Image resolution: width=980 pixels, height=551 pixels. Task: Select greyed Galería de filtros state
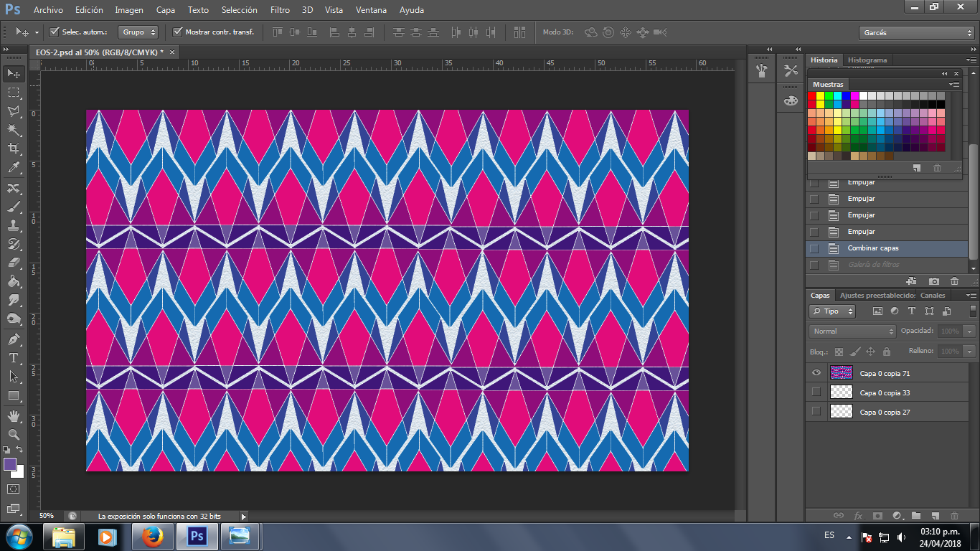(887, 265)
